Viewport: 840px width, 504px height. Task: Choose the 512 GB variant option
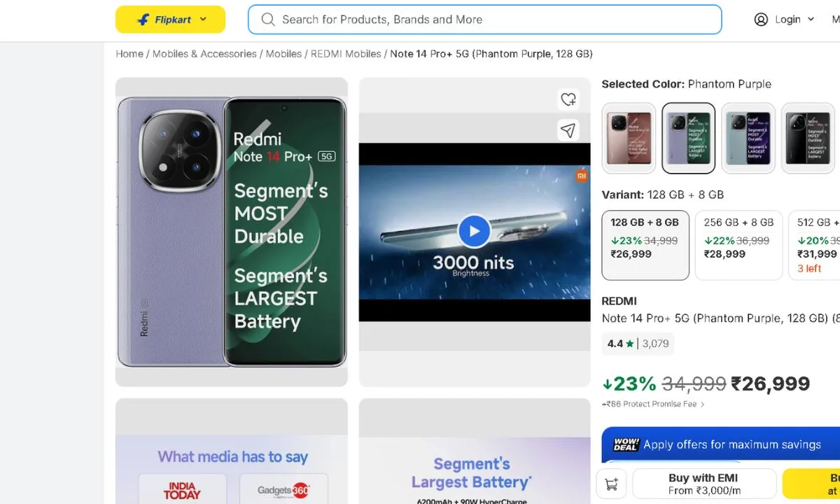816,245
